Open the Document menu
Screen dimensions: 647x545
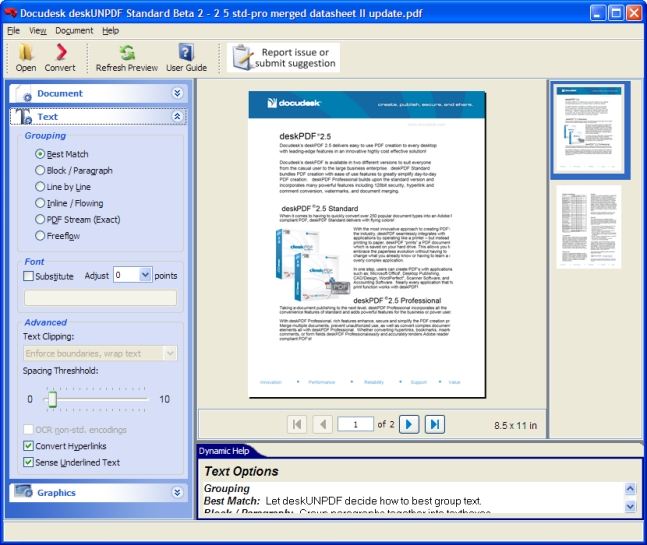pos(74,31)
